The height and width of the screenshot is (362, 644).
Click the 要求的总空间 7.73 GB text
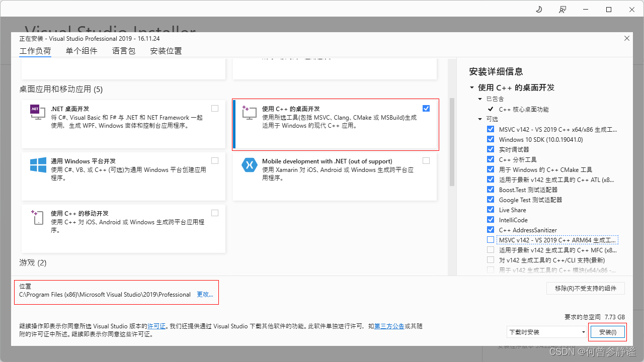pos(595,317)
